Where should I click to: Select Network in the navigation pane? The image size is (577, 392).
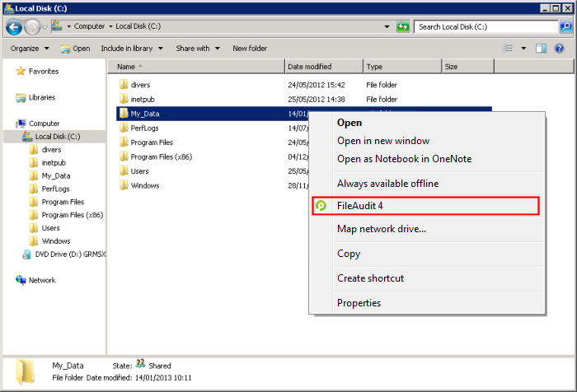point(42,280)
